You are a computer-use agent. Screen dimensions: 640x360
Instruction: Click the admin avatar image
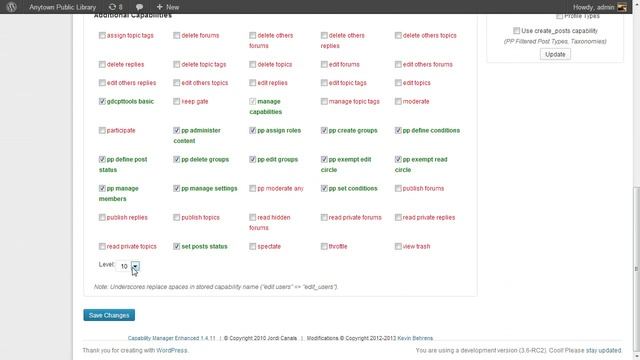pyautogui.click(x=622, y=7)
